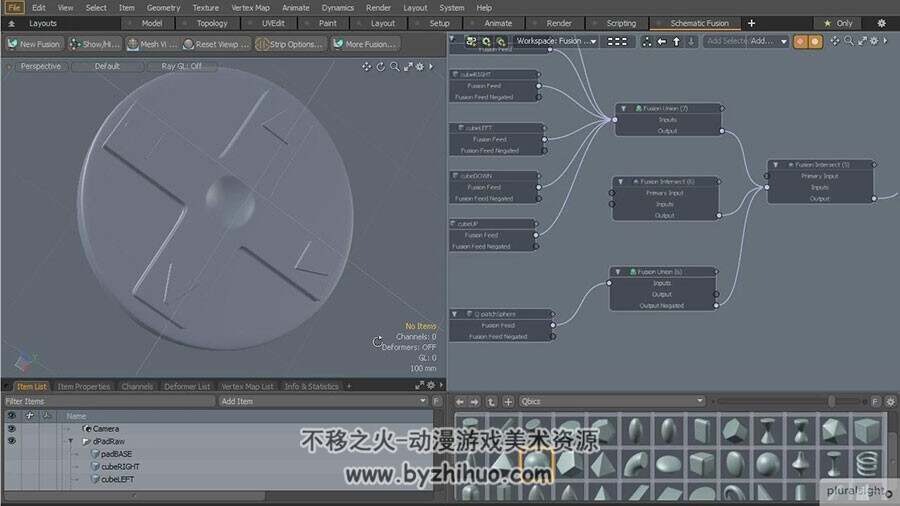Click the frame-all dashed rectangle icon in schematic
This screenshot has width=900, height=506.
[x=617, y=41]
